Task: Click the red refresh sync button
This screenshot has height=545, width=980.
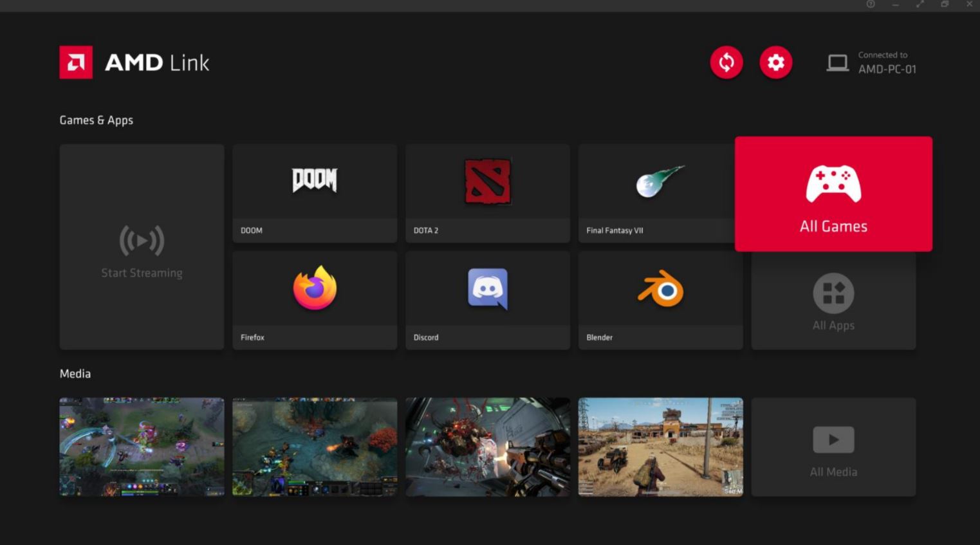Action: coord(726,62)
